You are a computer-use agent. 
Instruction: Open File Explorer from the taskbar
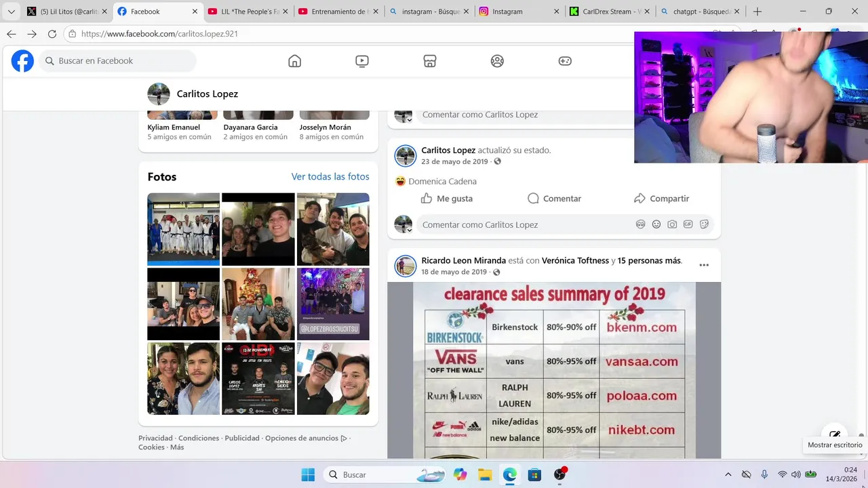pos(485,474)
